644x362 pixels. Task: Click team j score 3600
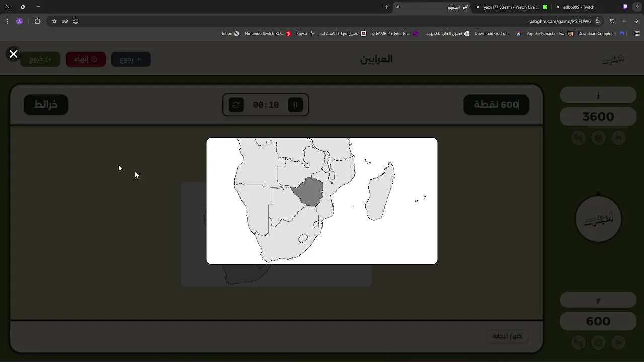coord(598,117)
